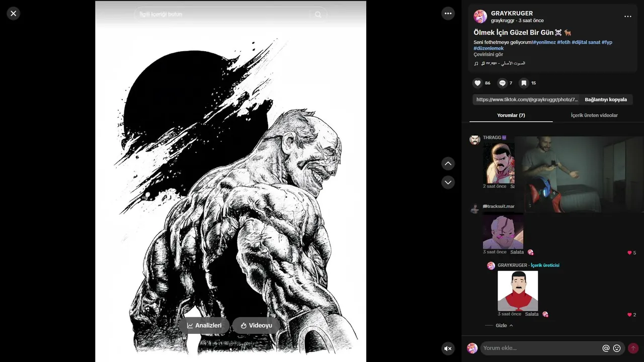Open the #düzenlemek hashtag
Viewport: 644px width, 362px height.
tap(489, 48)
